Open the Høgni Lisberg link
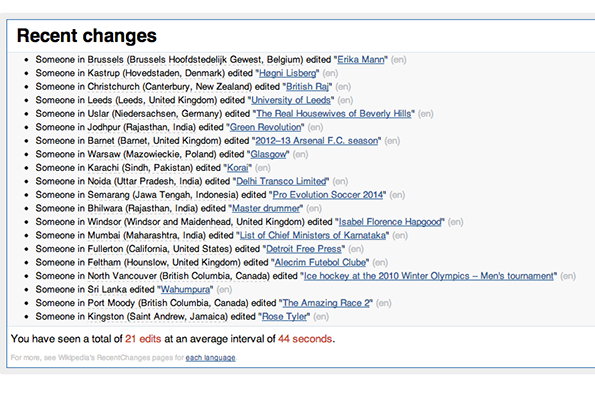Image resolution: width=595 pixels, height=395 pixels. point(287,73)
